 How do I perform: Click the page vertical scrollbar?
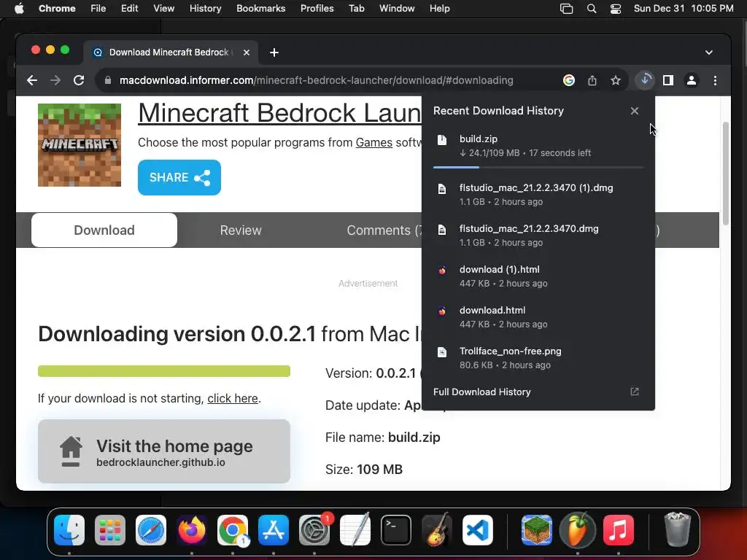726,174
